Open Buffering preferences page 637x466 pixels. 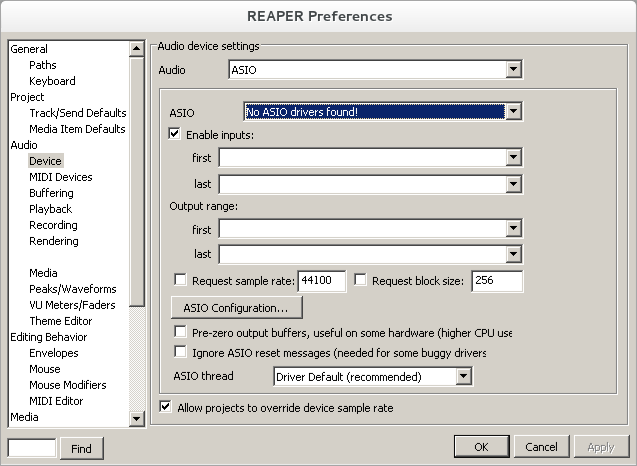[x=51, y=193]
